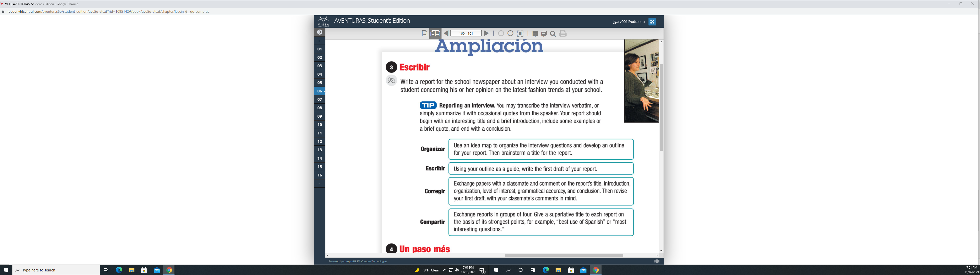This screenshot has height=275, width=980.
Task: Click the page number field 160 - 161
Action: pyautogui.click(x=466, y=33)
